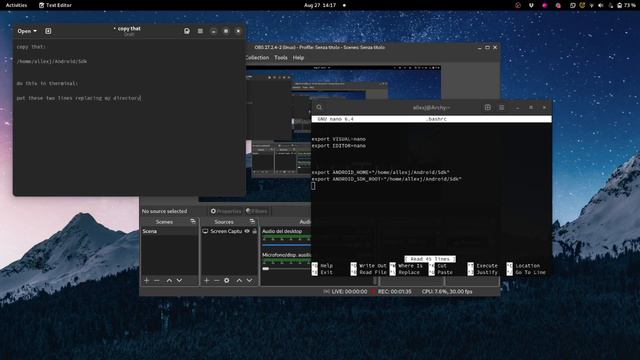Open the Activities overview
Screen dimensions: 640x360
click(16, 5)
